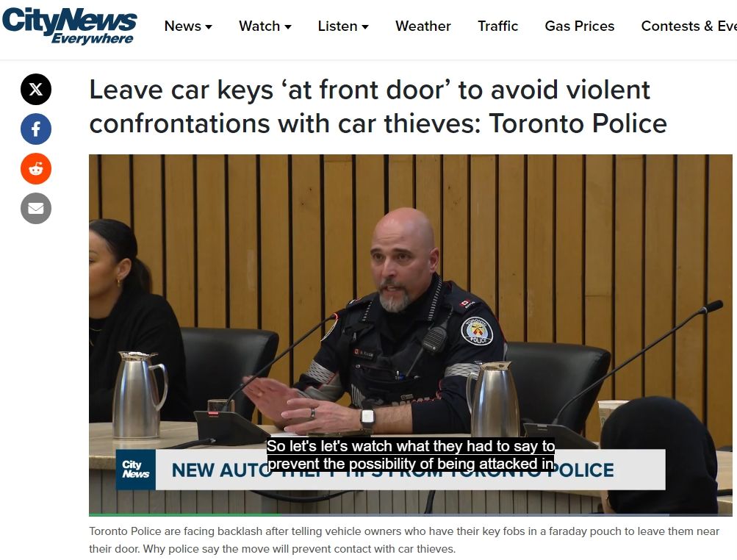The width and height of the screenshot is (737, 560).
Task: Click the video player to play
Action: point(410,335)
